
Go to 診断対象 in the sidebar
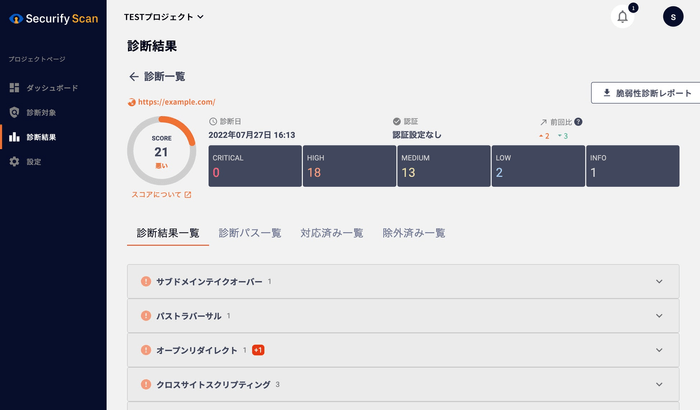[48, 112]
